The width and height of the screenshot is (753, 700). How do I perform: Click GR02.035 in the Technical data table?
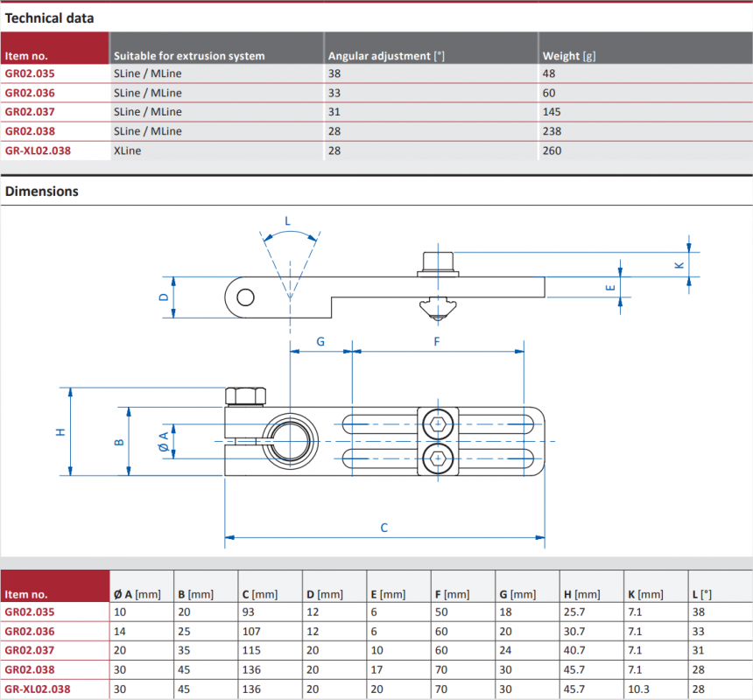[30, 73]
